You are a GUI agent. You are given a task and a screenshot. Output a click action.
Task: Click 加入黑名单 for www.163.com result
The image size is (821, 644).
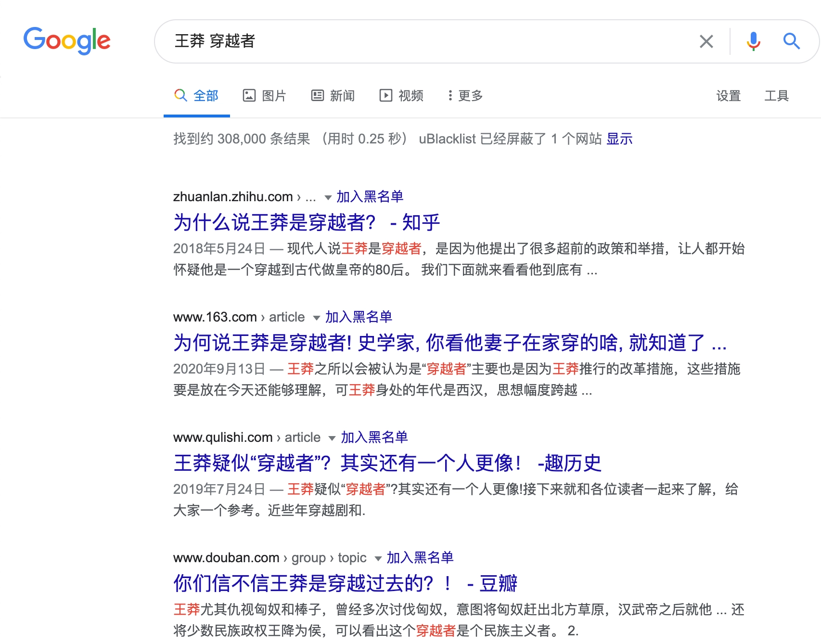[x=359, y=317]
